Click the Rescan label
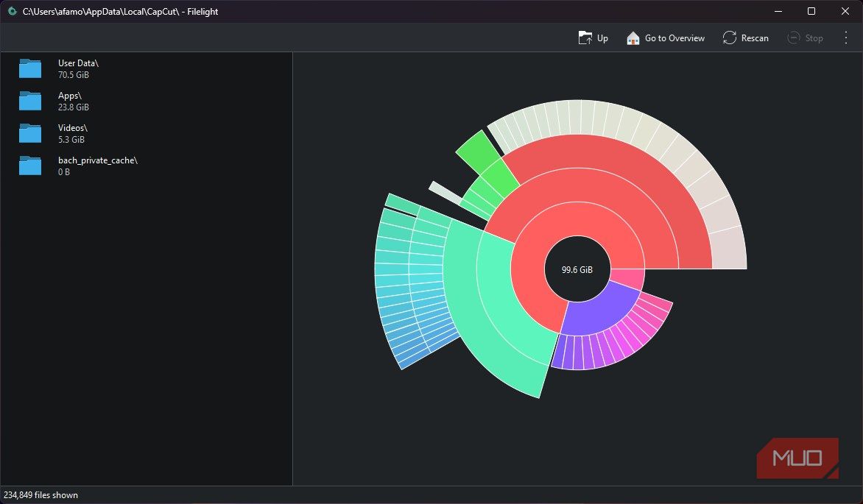 click(x=755, y=38)
